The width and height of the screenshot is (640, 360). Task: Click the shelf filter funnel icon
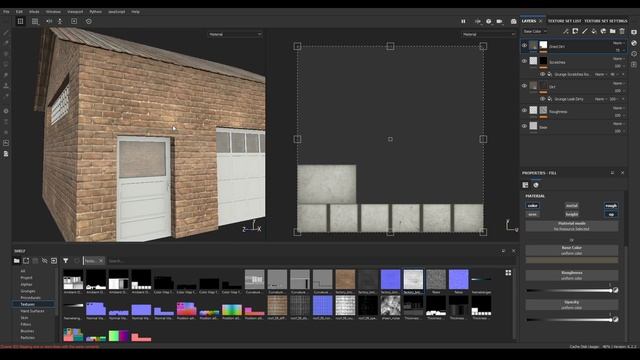tap(65, 261)
